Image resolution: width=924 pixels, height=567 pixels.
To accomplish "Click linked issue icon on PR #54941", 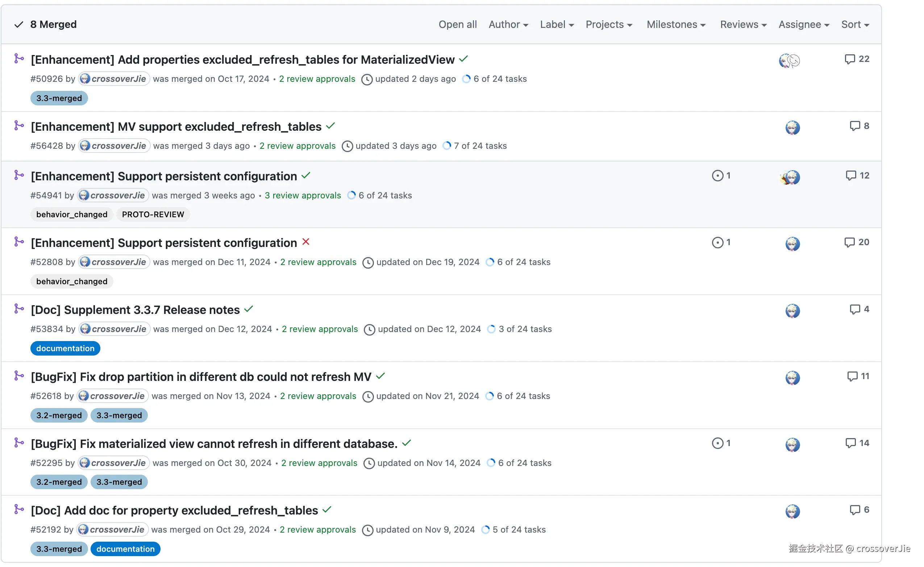I will tap(717, 176).
